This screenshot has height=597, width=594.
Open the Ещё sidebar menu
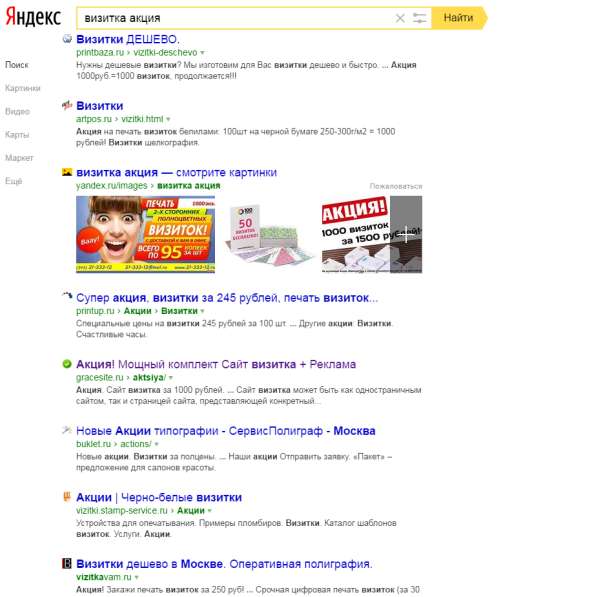(13, 181)
